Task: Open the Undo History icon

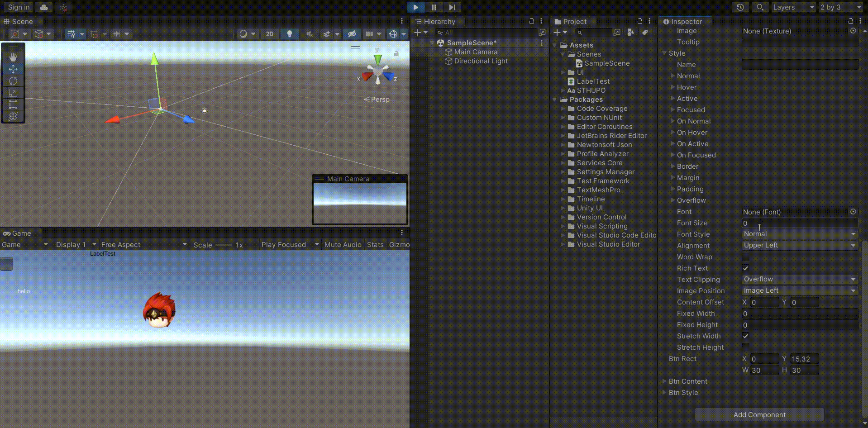Action: (740, 7)
